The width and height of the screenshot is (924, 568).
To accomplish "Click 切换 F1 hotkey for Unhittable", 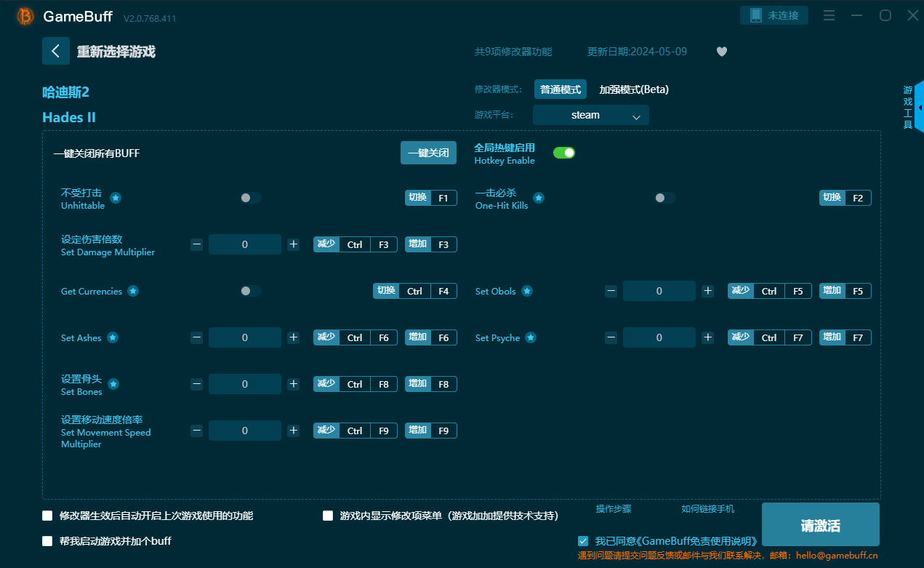I will 431,198.
